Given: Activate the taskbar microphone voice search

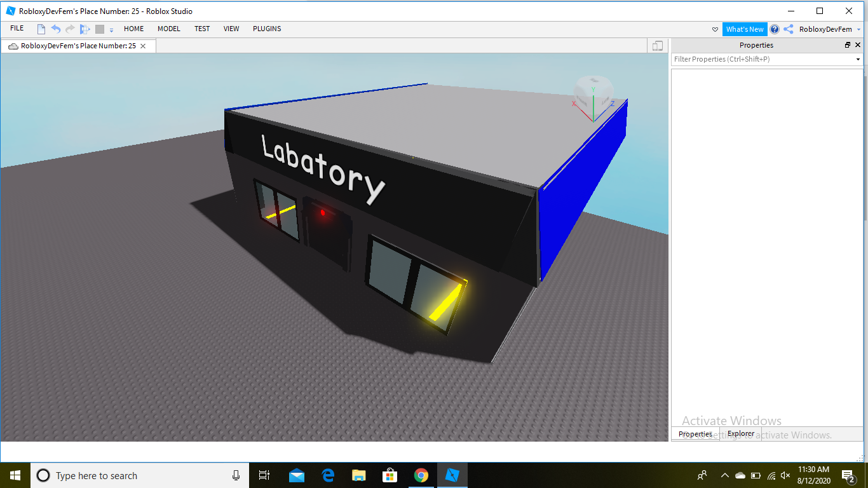Looking at the screenshot, I should pos(236,475).
